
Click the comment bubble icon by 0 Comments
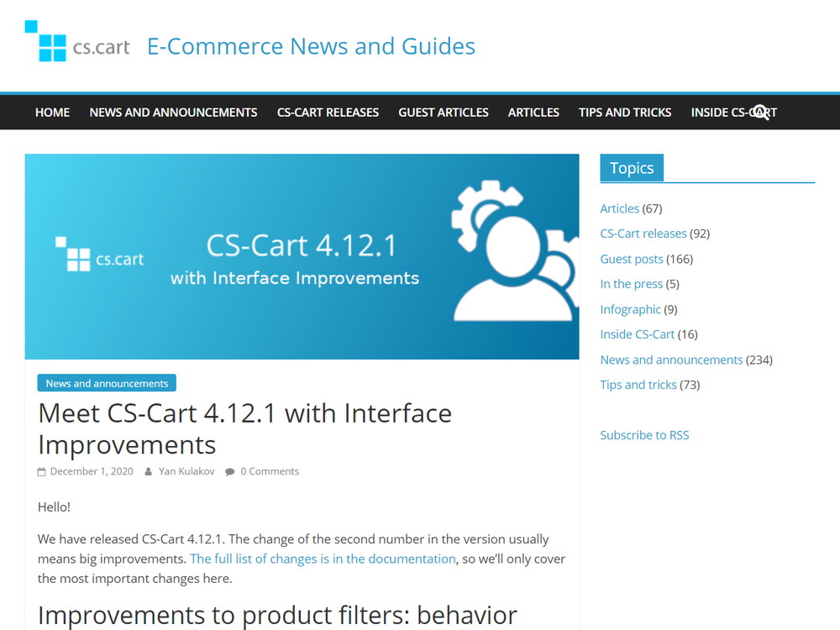[230, 472]
